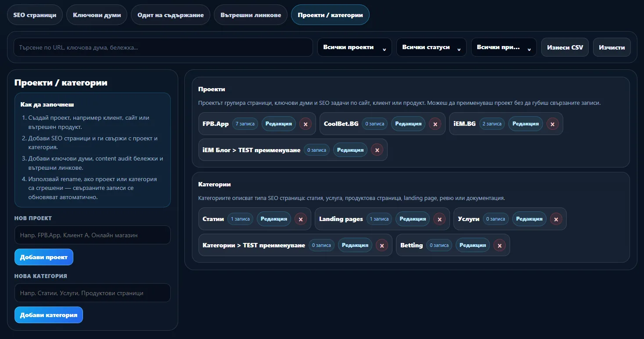Click the Landing pages category name
This screenshot has width=644, height=339.
coord(341,219)
